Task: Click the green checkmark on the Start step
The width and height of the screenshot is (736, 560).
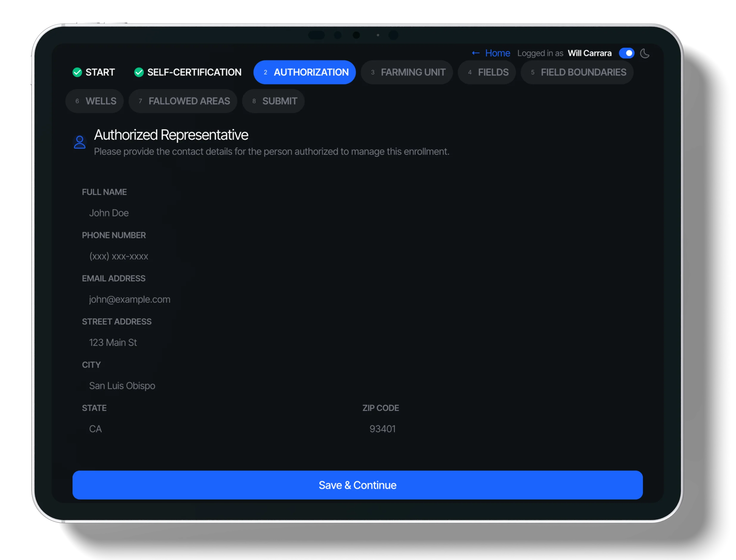Action: coord(78,72)
